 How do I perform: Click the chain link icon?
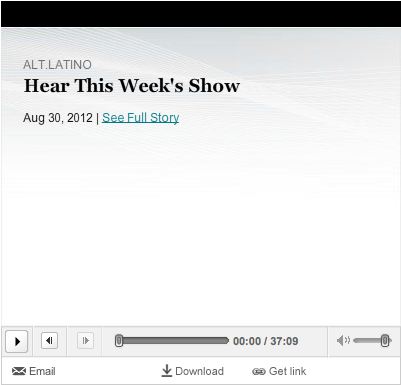(x=259, y=371)
